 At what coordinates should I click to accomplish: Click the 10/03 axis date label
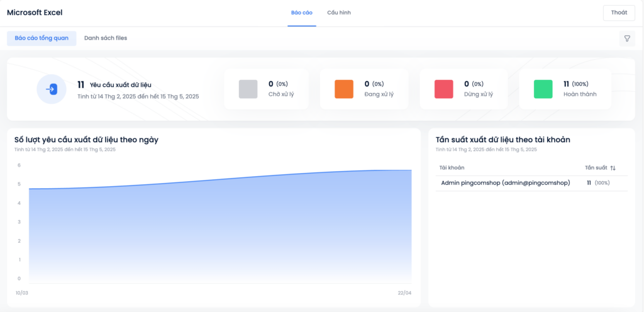click(22, 292)
